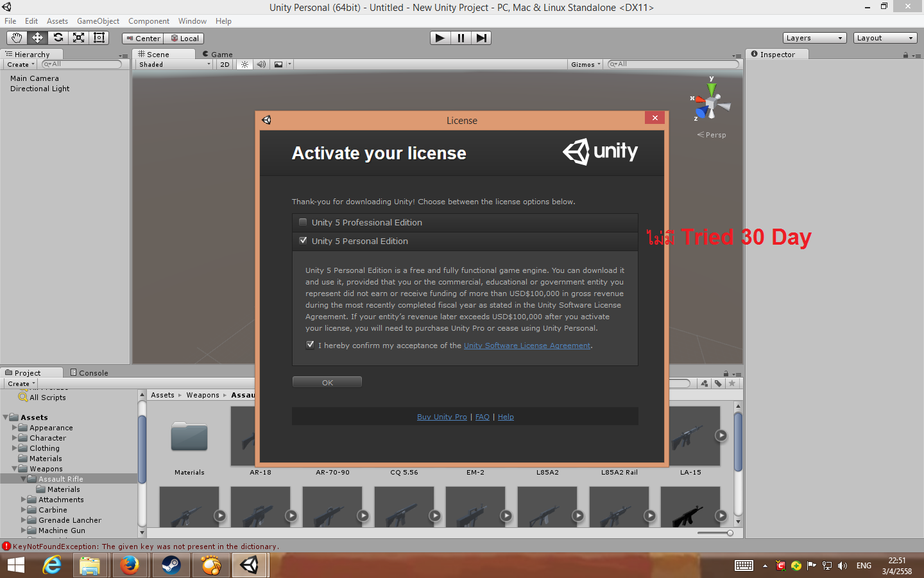
Task: Click the Pause button
Action: (x=461, y=38)
